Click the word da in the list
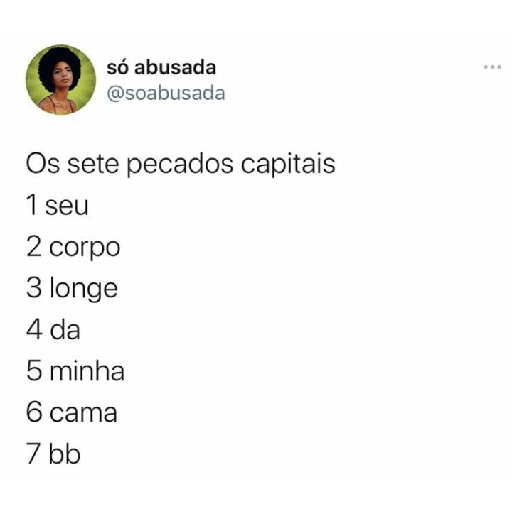The image size is (512, 512). coord(65,330)
